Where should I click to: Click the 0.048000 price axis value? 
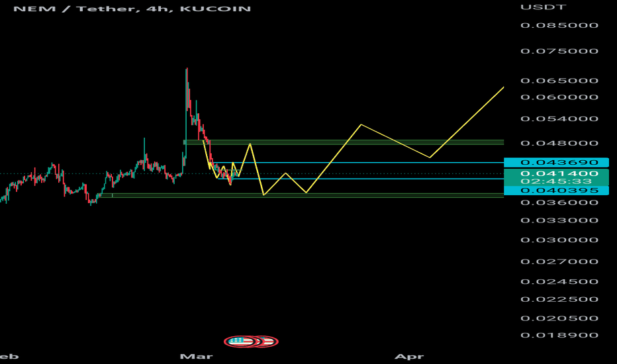(559, 143)
